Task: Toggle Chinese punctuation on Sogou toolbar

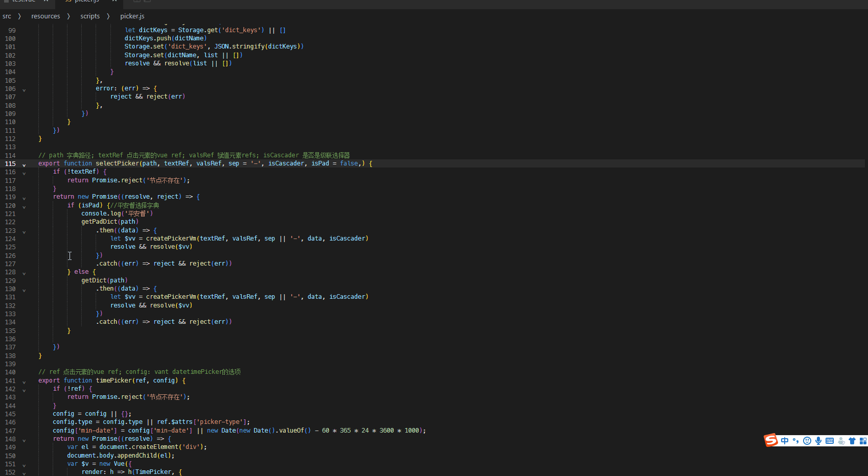Action: pos(795,441)
